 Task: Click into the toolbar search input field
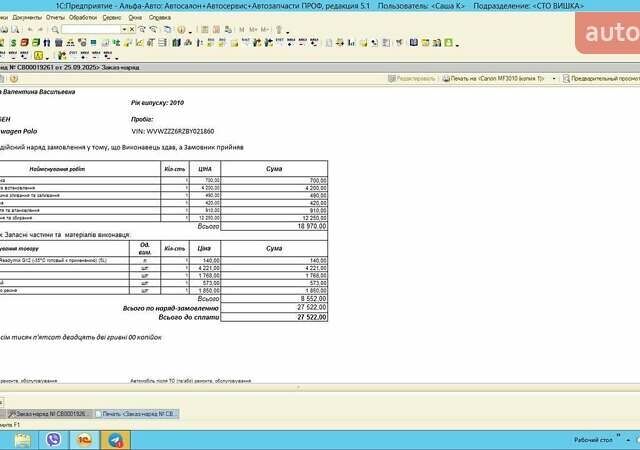click(90, 30)
